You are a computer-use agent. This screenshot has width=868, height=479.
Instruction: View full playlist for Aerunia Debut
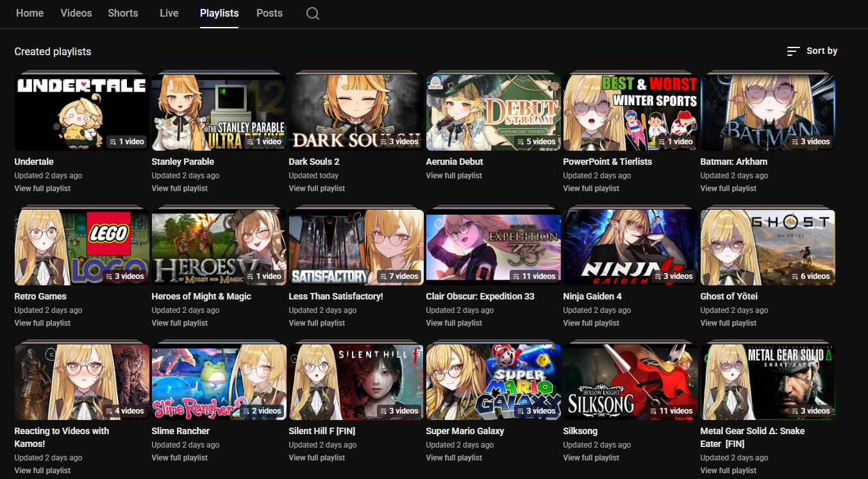[x=454, y=176]
